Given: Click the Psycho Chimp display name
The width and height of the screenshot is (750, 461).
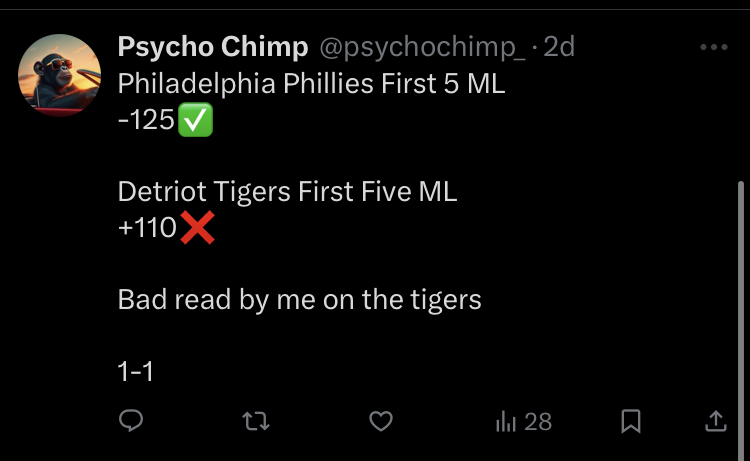Looking at the screenshot, I should click(x=212, y=47).
